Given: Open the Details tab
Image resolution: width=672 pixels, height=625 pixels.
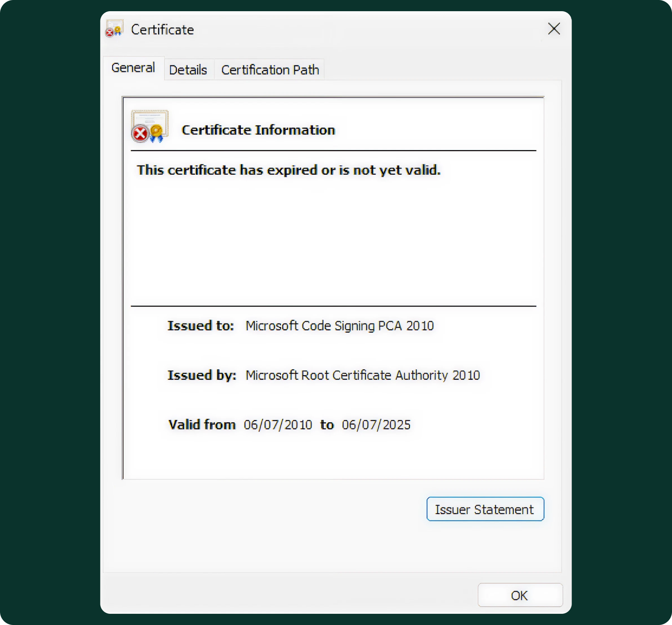Looking at the screenshot, I should point(188,70).
